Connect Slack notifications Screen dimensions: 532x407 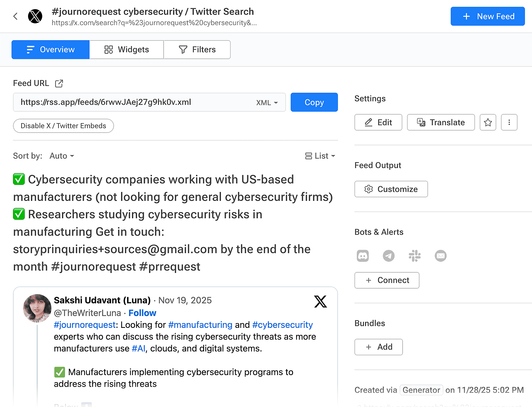(415, 256)
